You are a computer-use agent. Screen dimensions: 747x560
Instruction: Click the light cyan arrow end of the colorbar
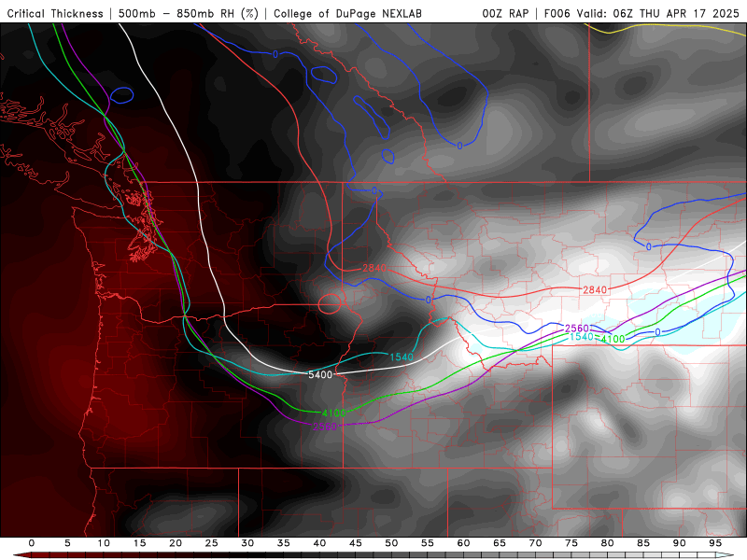(x=726, y=555)
